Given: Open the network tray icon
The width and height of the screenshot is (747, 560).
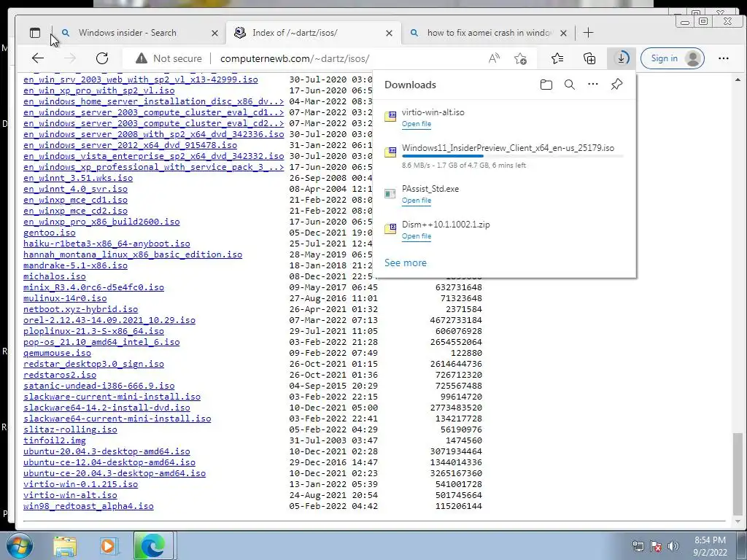Looking at the screenshot, I should (x=638, y=546).
